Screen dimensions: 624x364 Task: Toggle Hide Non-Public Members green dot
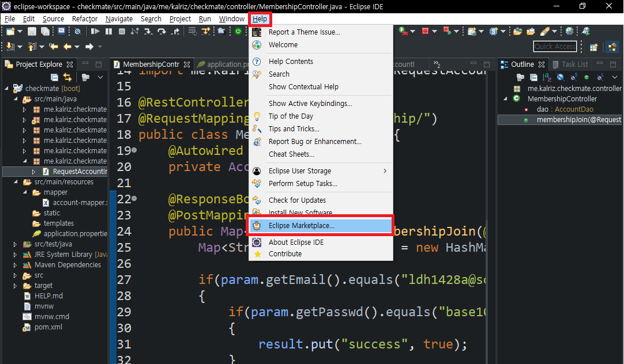point(587,77)
